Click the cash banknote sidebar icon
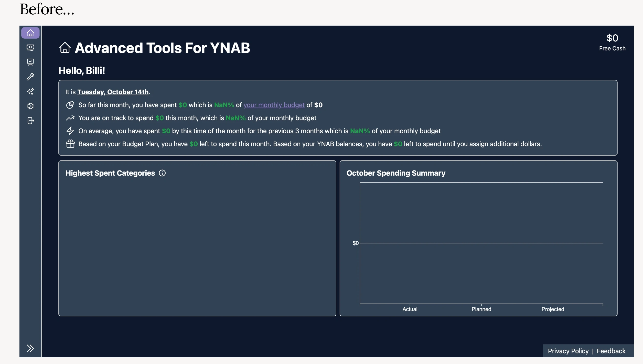Image resolution: width=643 pixels, height=364 pixels. coord(30,48)
